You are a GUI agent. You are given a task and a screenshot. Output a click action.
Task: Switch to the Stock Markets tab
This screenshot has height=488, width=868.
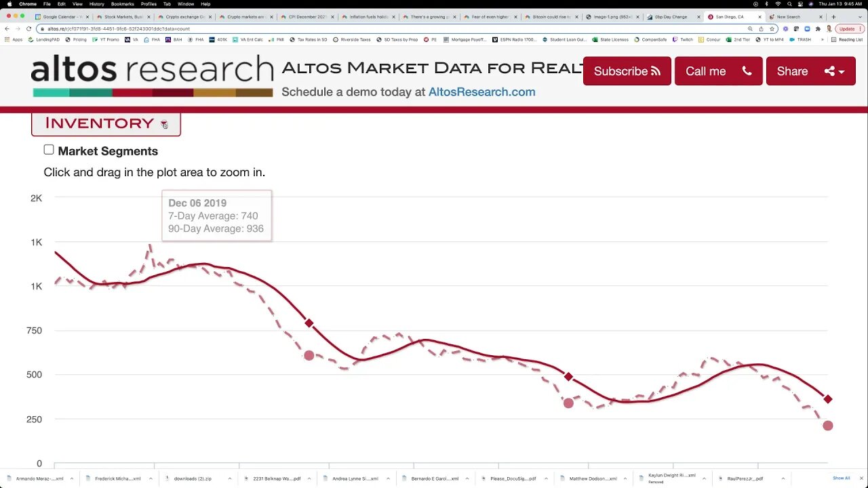(x=122, y=16)
